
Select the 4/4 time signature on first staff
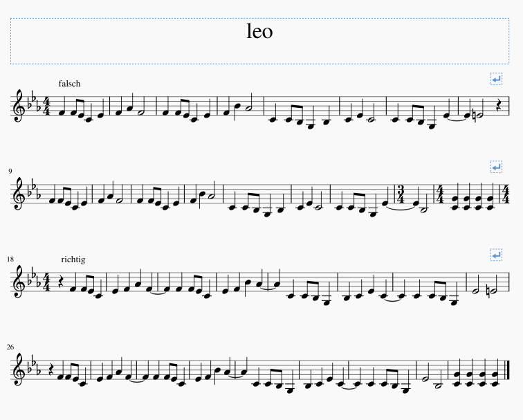click(x=47, y=106)
